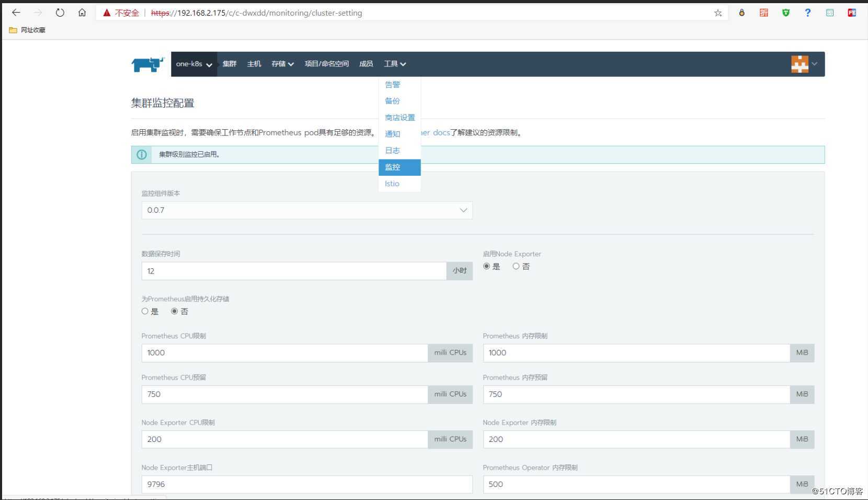The height and width of the screenshot is (500, 868).
Task: Go to the browser home page icon
Action: click(82, 13)
